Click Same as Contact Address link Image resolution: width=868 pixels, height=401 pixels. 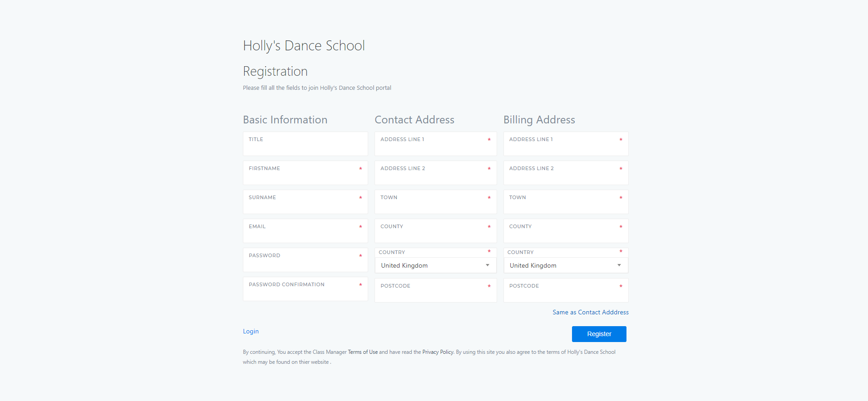[591, 312]
